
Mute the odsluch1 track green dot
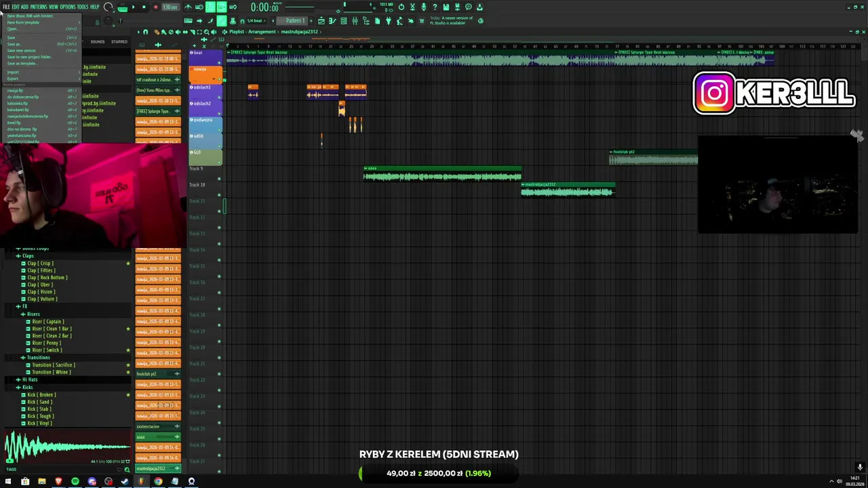click(219, 98)
